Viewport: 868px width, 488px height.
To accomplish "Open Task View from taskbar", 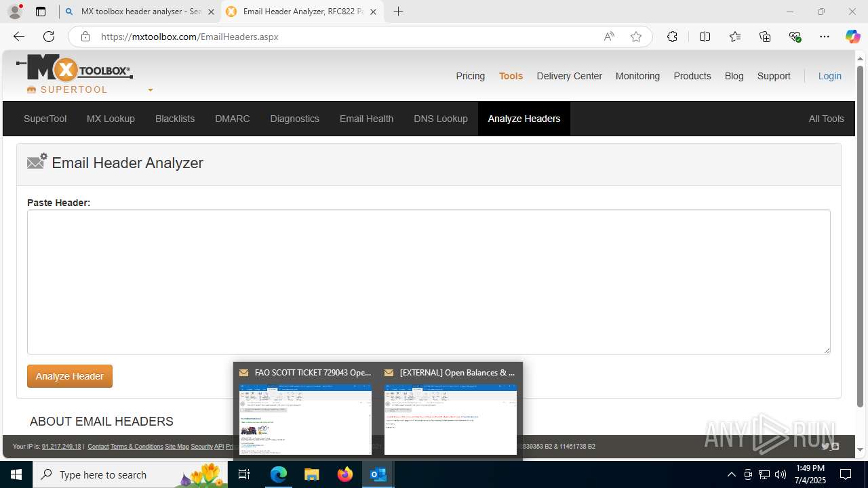I will (x=244, y=474).
